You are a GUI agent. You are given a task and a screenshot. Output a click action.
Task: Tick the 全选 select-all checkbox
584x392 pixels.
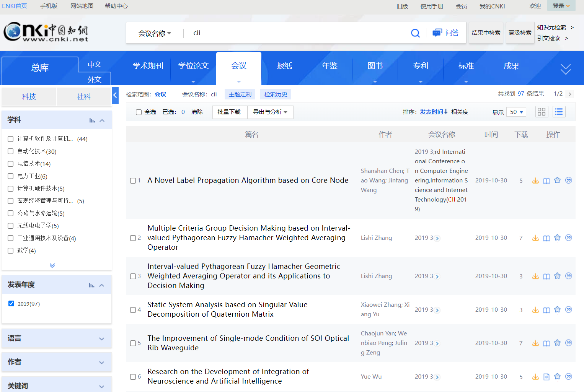(x=139, y=112)
